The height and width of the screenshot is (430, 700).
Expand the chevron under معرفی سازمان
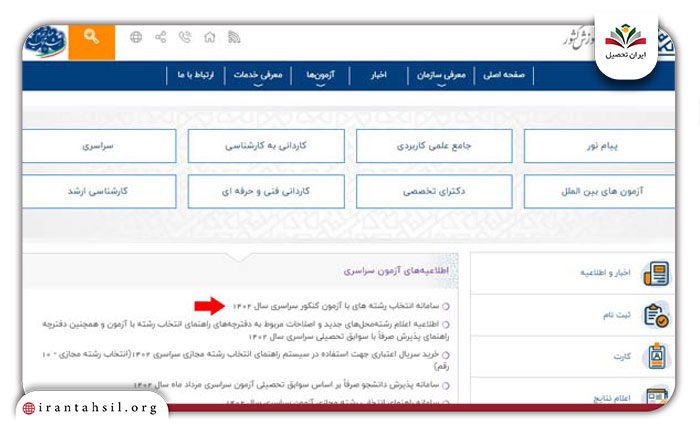(x=441, y=85)
